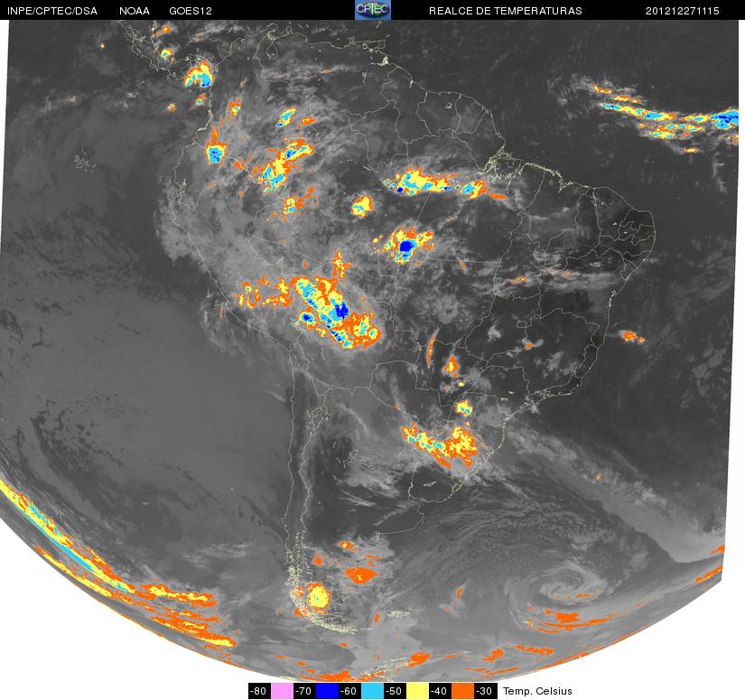Click the -50 legend value
This screenshot has height=700, width=745.
point(395,691)
